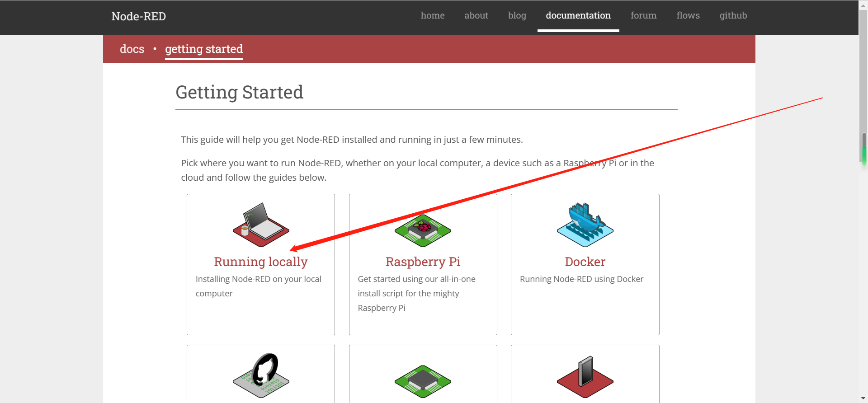Open the Raspberry Pi guide link
Image resolution: width=868 pixels, height=403 pixels.
423,262
